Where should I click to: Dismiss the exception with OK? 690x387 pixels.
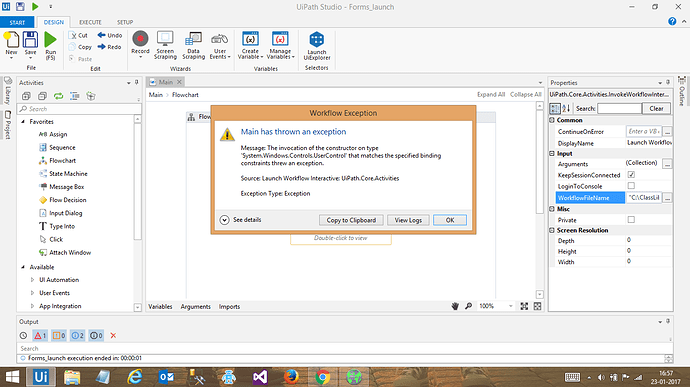click(x=450, y=220)
